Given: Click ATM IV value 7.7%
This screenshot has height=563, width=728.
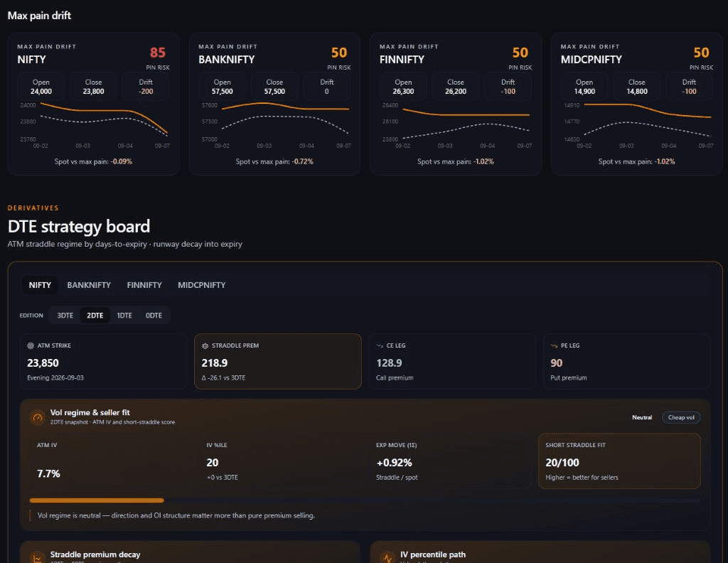Looking at the screenshot, I should [48, 473].
